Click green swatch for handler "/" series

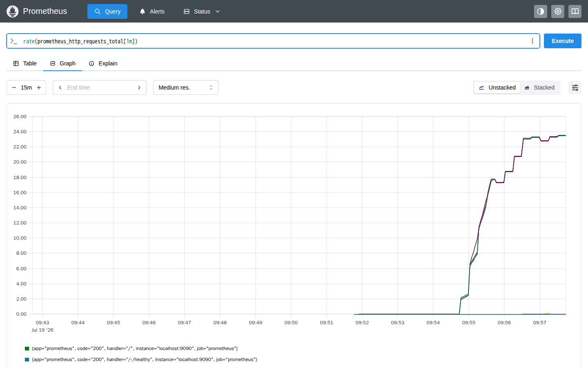point(27,348)
